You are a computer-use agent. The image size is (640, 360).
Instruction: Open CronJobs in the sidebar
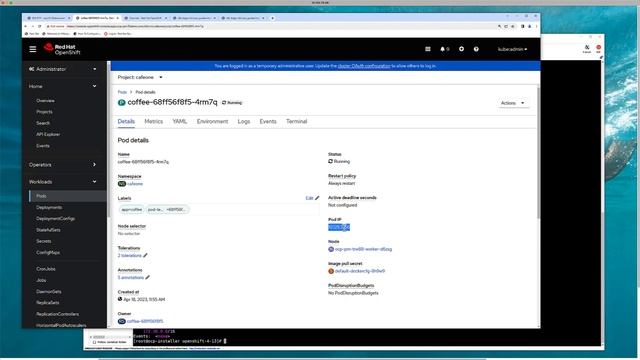pyautogui.click(x=46, y=269)
